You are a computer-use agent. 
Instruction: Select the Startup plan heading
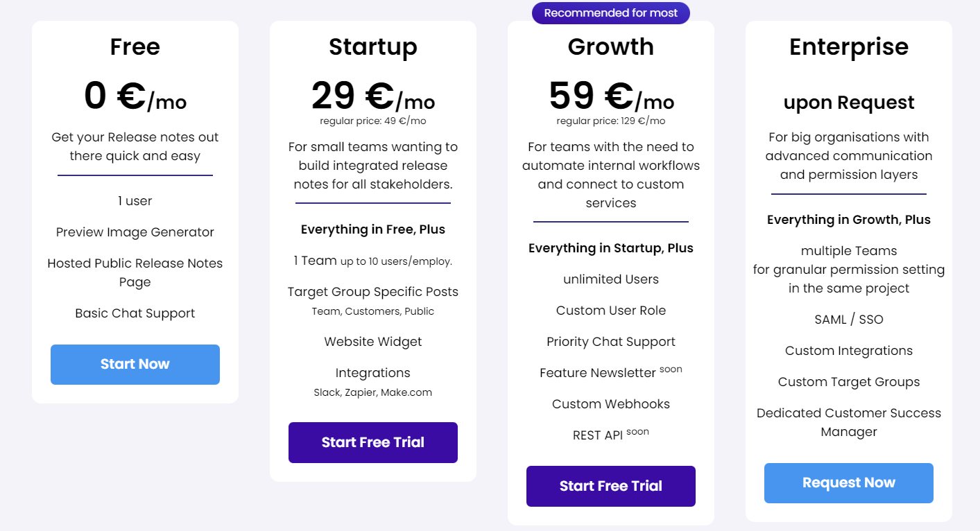point(373,47)
